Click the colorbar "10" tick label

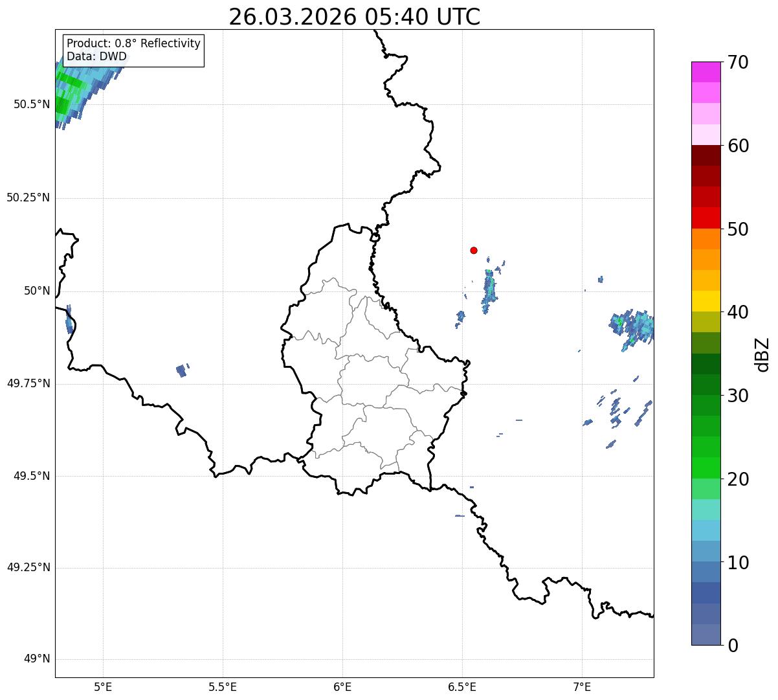[738, 563]
